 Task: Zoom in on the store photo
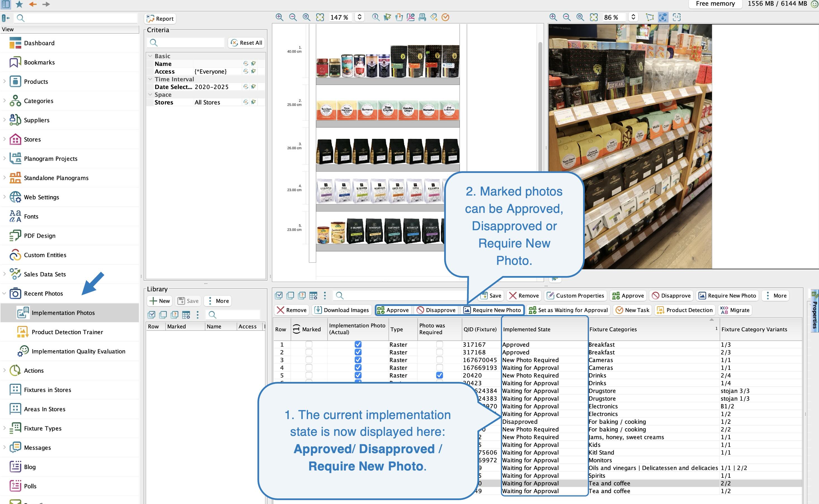pos(553,17)
